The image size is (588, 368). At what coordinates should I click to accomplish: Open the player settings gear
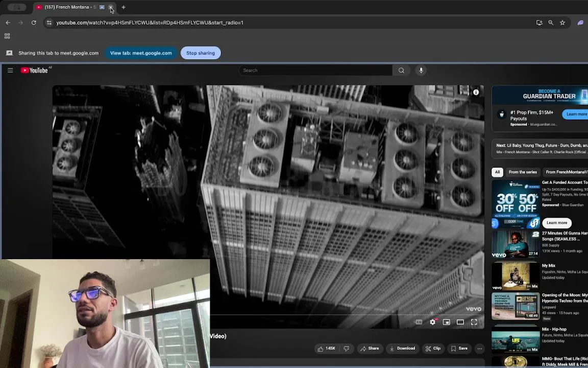click(433, 322)
